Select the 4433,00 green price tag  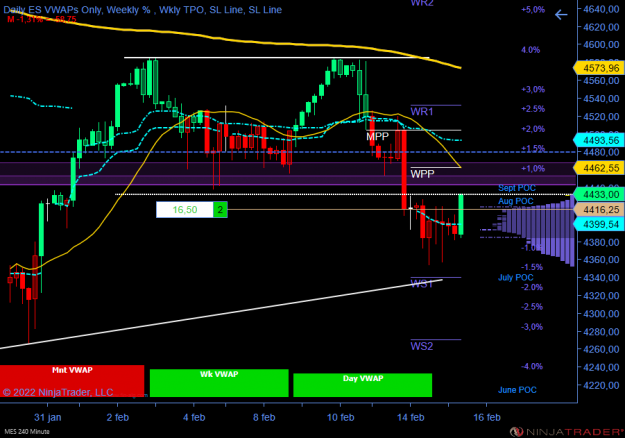click(599, 194)
